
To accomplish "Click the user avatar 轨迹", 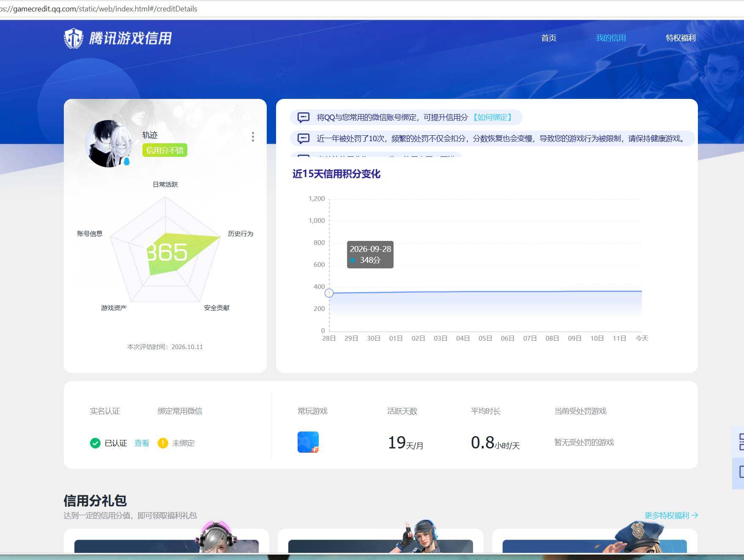I will coord(108,144).
